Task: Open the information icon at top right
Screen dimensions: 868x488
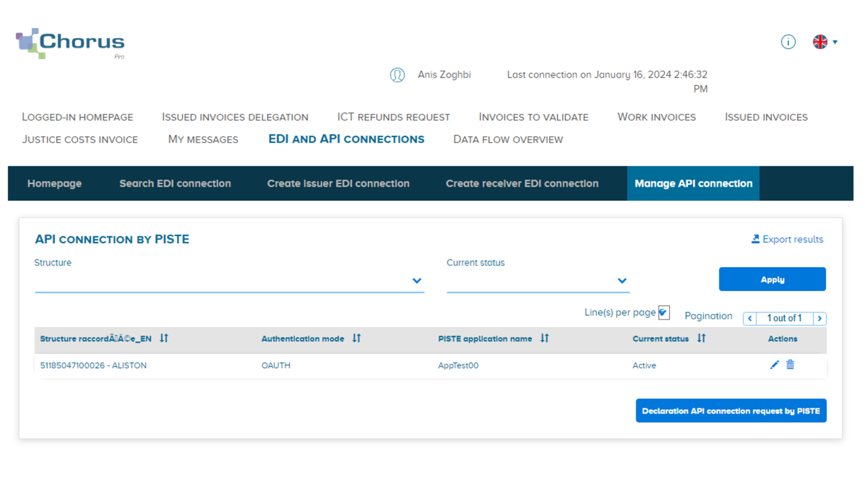Action: click(788, 42)
